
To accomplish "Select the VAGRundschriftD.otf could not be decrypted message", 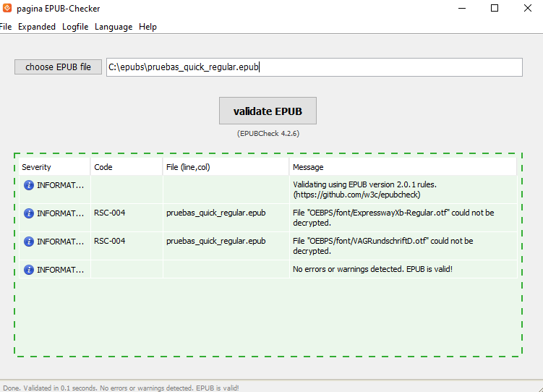I will (x=383, y=245).
